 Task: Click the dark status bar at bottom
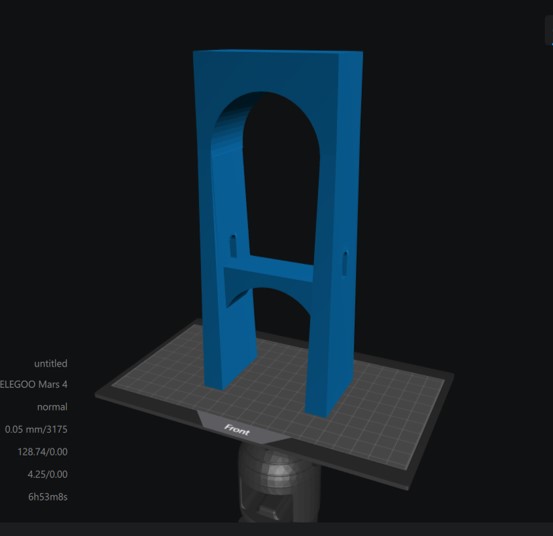pyautogui.click(x=276, y=529)
